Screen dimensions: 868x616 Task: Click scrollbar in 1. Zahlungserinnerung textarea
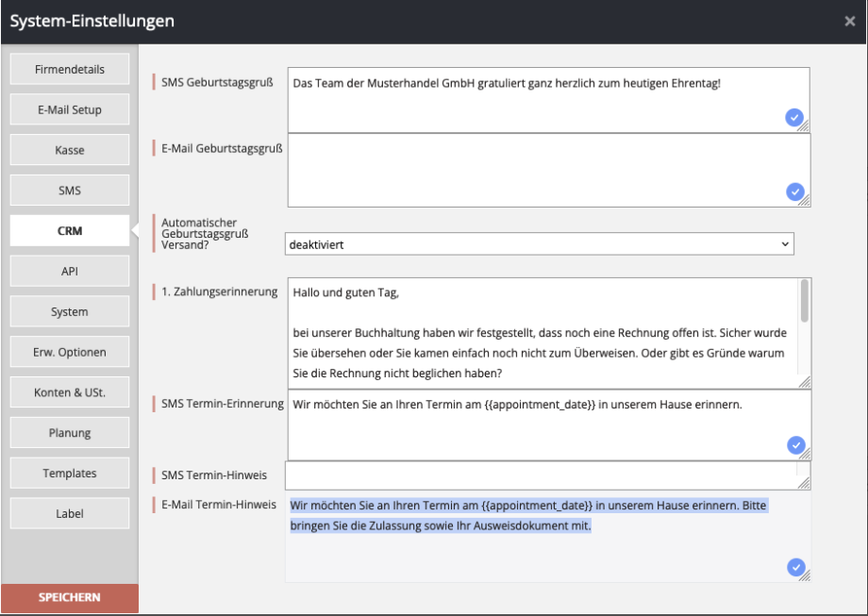[x=804, y=302]
